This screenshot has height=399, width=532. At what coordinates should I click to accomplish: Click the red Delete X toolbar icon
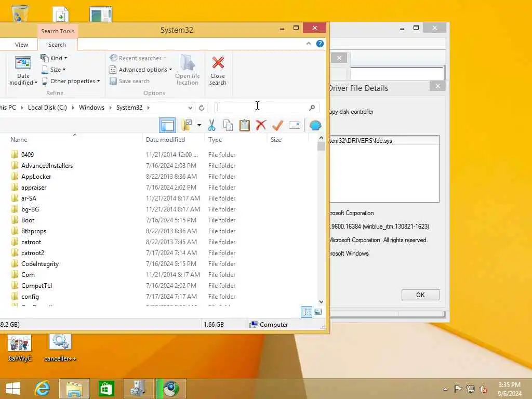click(x=261, y=125)
